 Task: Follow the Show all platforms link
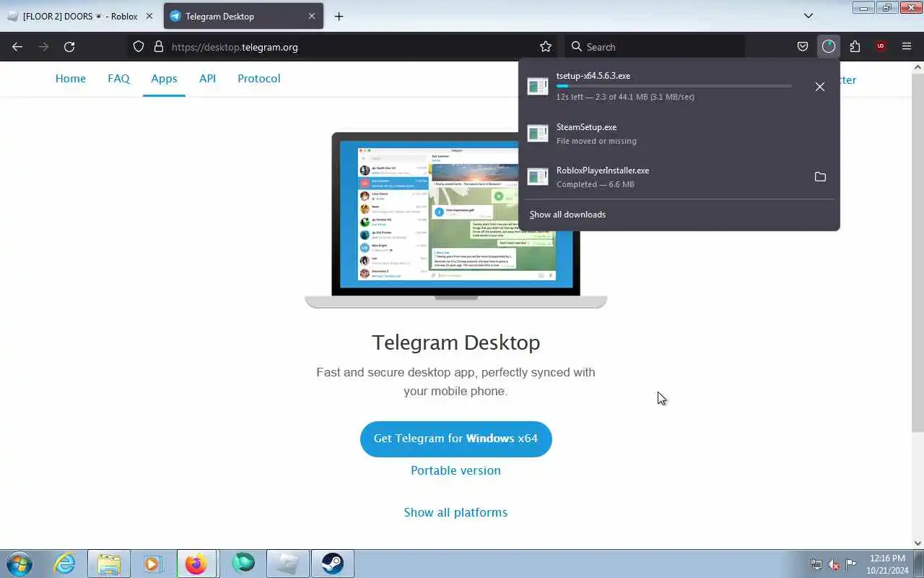click(456, 512)
